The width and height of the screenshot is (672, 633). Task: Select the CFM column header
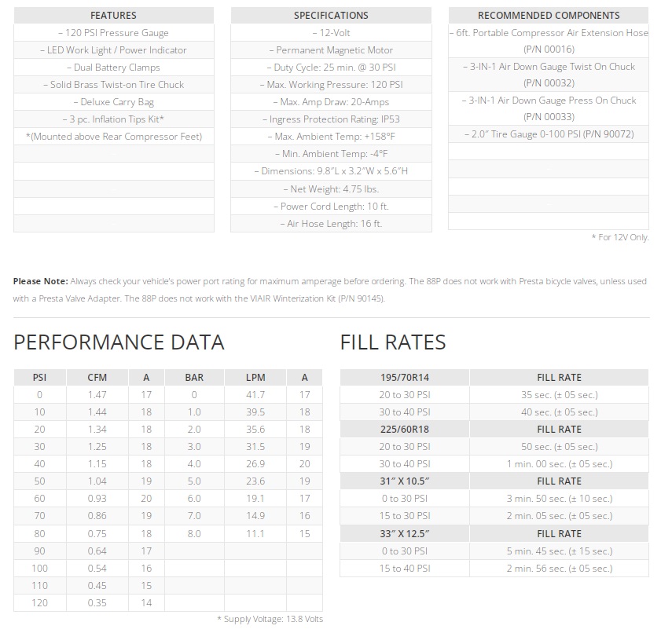point(97,378)
